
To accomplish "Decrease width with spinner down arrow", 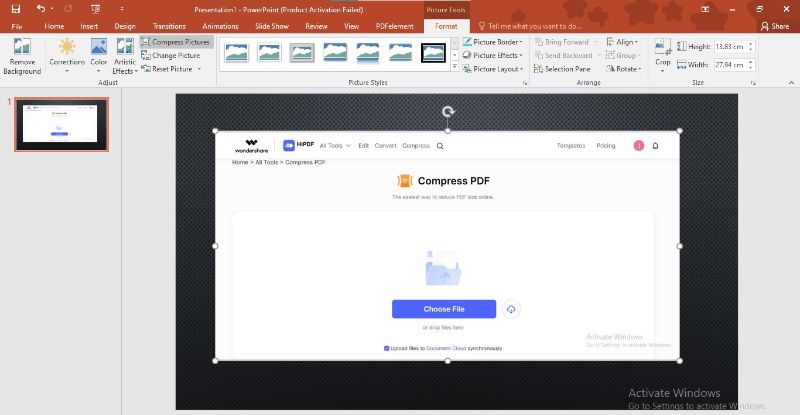I will 751,68.
